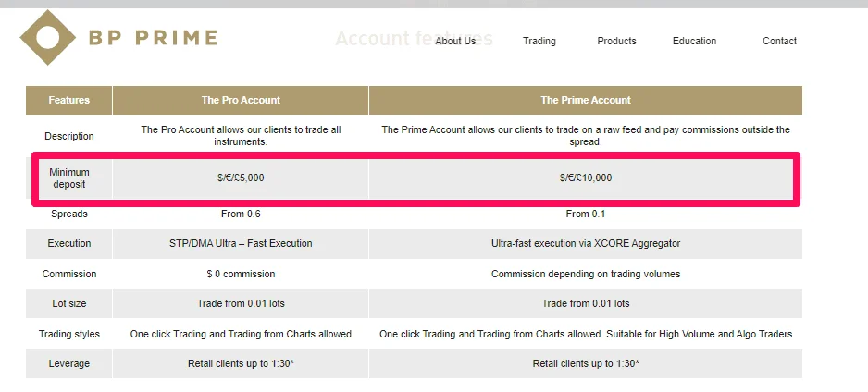
Task: Click Pro Account trading styles cell
Action: pyautogui.click(x=241, y=334)
